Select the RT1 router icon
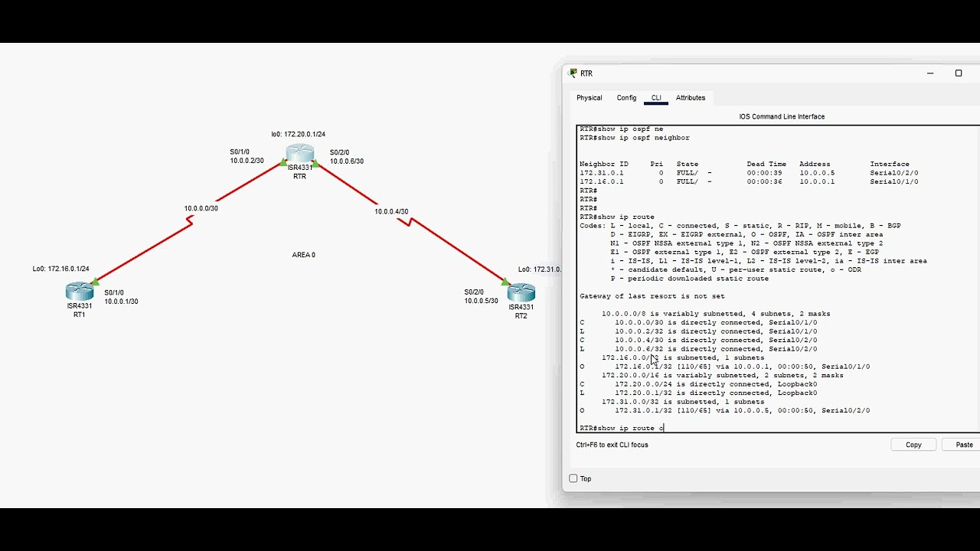This screenshot has width=980, height=551. [x=80, y=292]
